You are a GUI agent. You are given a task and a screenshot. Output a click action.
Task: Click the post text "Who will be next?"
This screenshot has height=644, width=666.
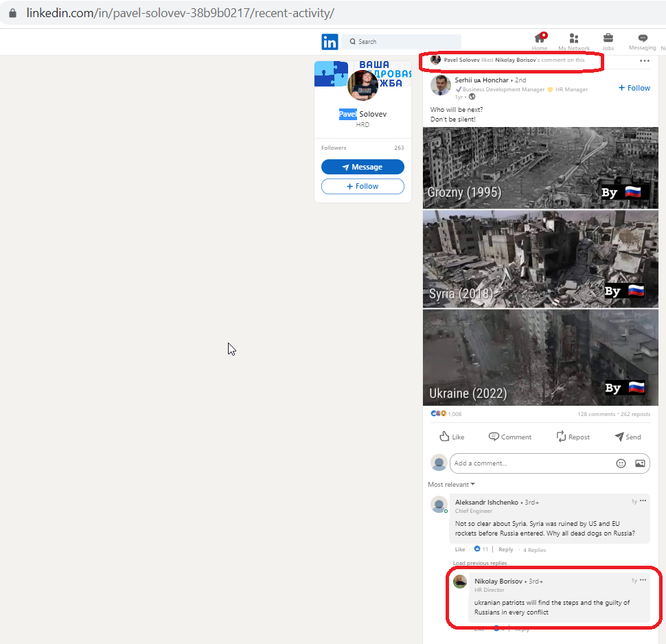[457, 110]
